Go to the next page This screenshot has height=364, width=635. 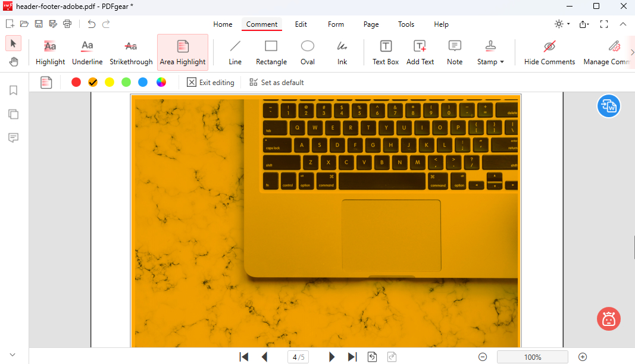tap(332, 357)
